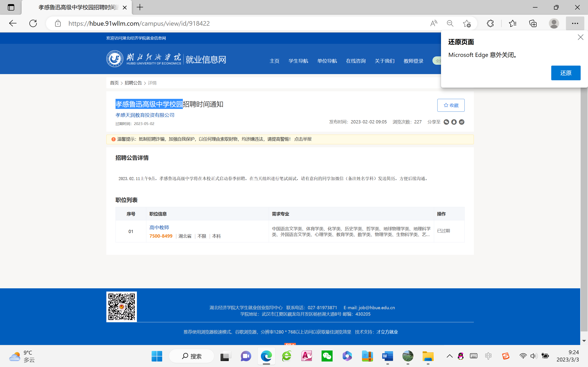Click the 还原 restore button
This screenshot has width=588, height=367.
tap(566, 73)
